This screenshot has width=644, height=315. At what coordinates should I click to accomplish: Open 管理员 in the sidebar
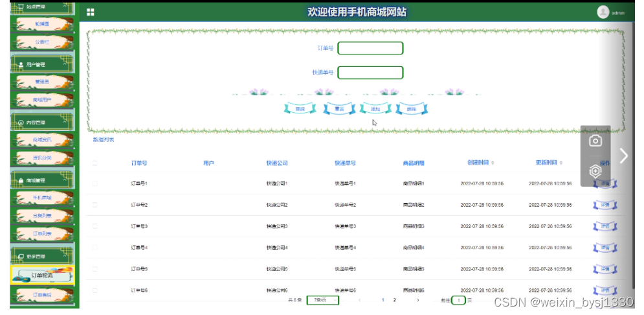tap(42, 82)
